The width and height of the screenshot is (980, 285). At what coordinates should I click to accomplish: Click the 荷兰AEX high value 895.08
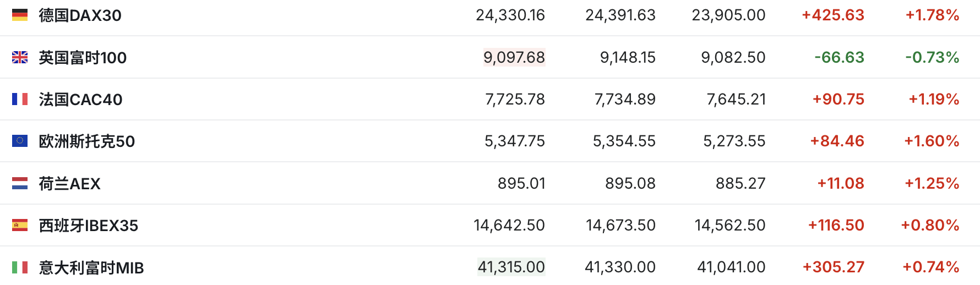tap(630, 183)
